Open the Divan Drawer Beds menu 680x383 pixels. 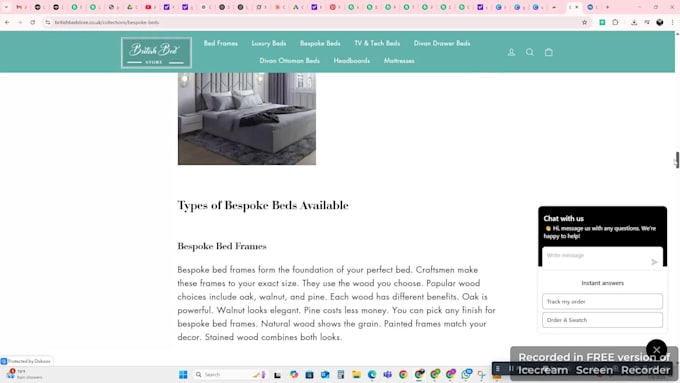[442, 43]
